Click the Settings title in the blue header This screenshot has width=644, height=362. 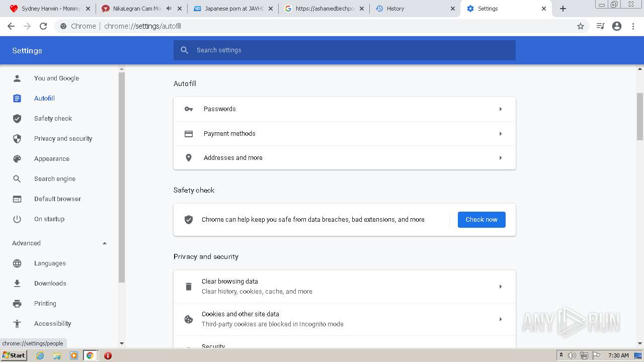(27, 51)
